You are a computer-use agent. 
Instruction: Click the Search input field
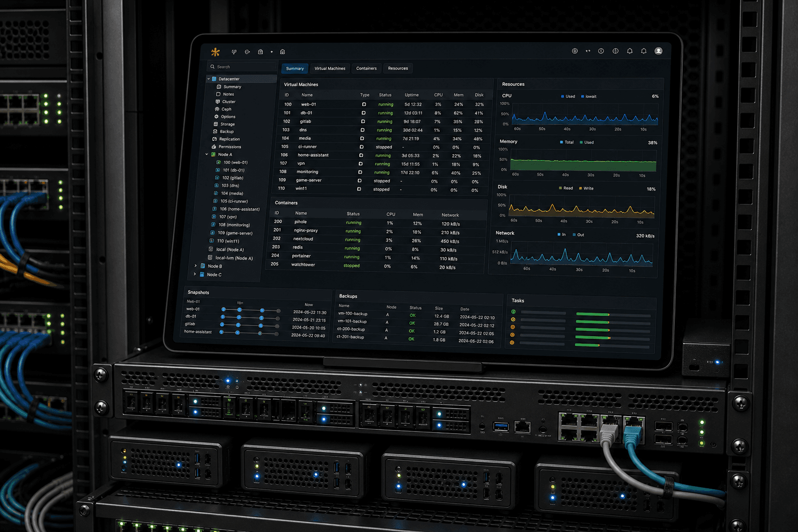[x=242, y=67]
